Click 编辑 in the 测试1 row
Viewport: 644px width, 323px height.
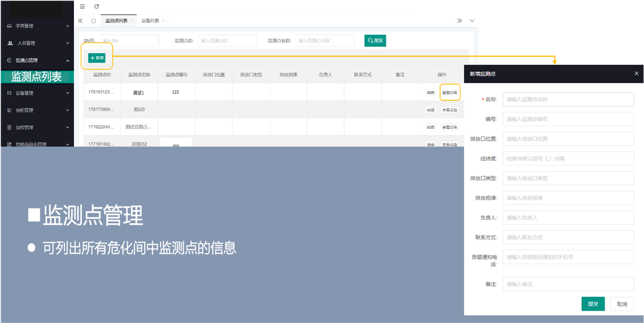click(431, 93)
